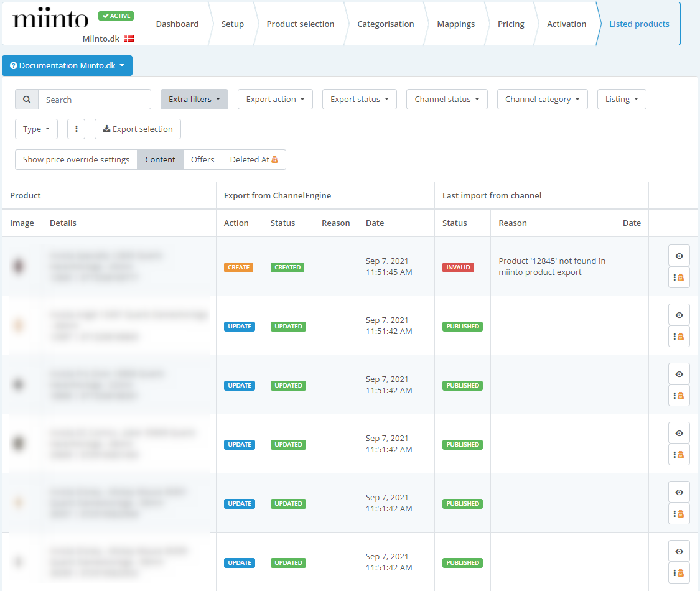
Task: Click the Details column header
Action: (63, 223)
